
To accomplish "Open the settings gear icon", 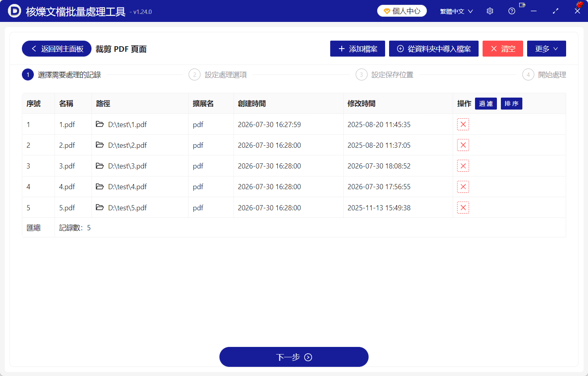I will [490, 11].
